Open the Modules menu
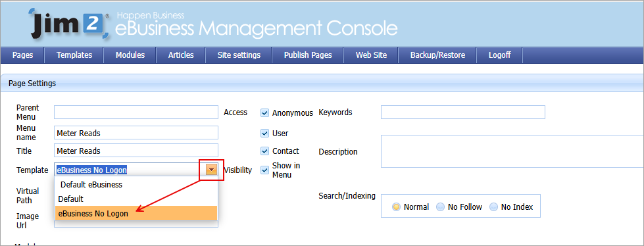The width and height of the screenshot is (644, 246). [x=130, y=55]
